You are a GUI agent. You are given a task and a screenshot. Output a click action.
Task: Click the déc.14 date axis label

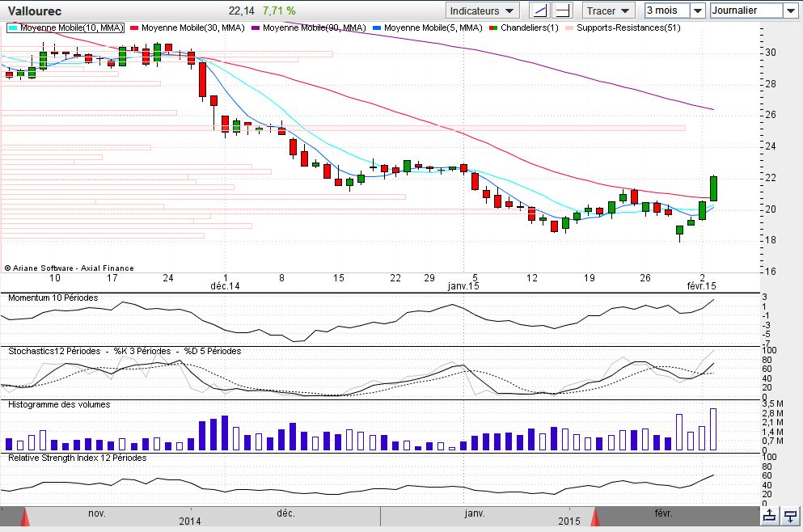coord(226,286)
